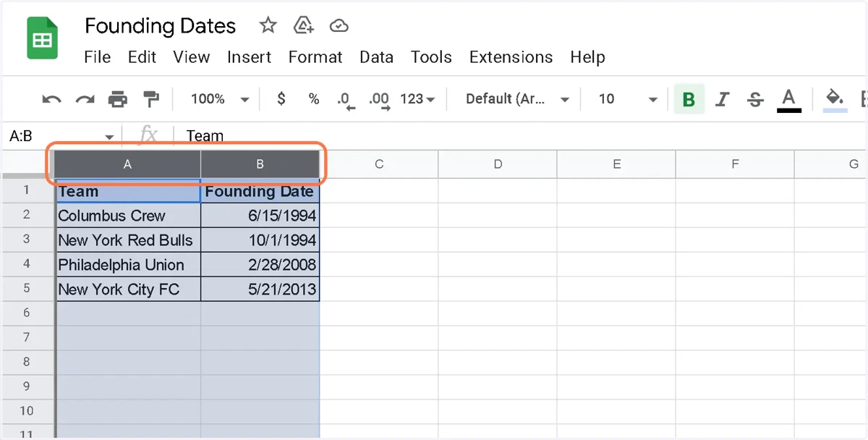
Task: Toggle bold formatting
Action: (x=689, y=99)
